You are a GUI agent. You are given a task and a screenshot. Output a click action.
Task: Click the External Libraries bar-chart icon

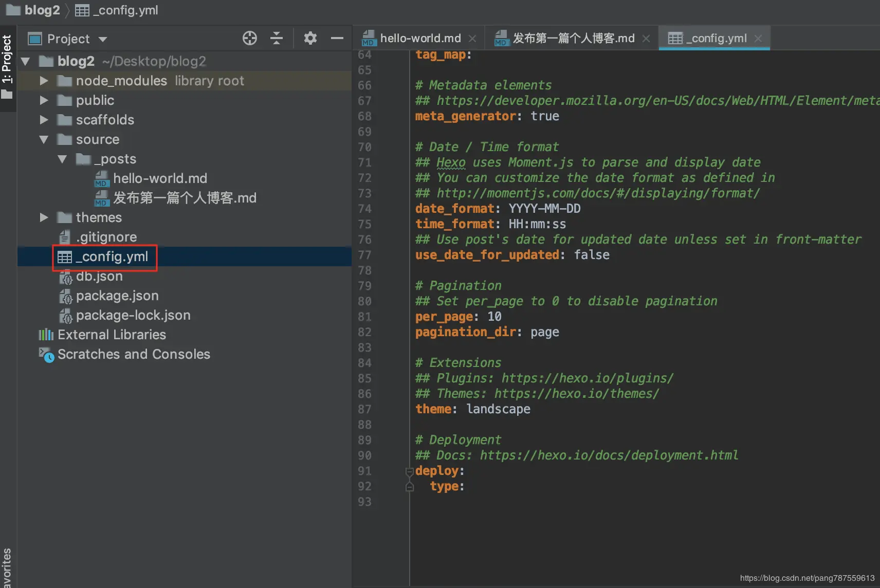[46, 335]
